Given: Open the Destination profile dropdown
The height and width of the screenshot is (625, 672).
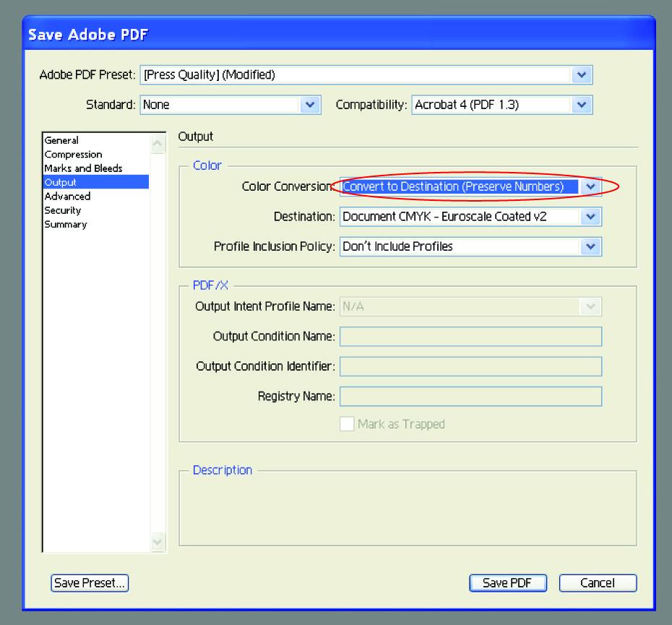Looking at the screenshot, I should 470,217.
